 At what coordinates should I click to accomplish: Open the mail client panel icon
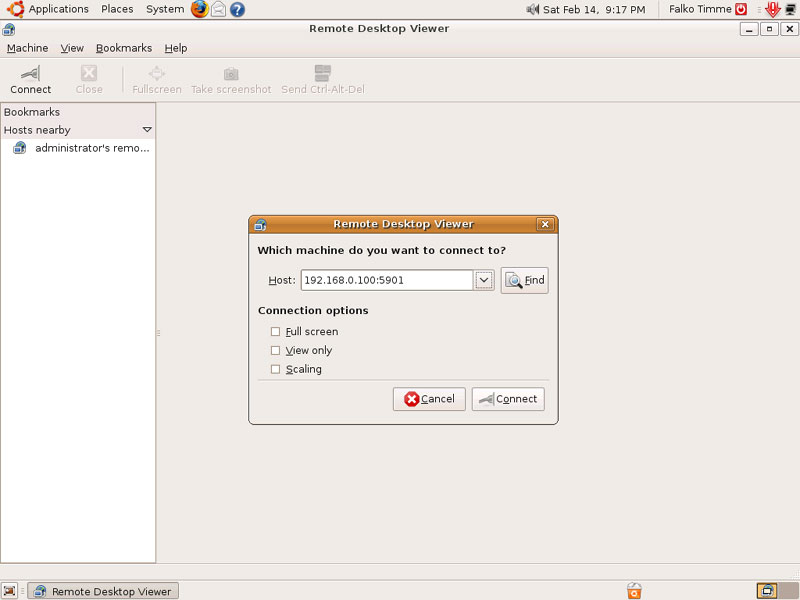[218, 9]
